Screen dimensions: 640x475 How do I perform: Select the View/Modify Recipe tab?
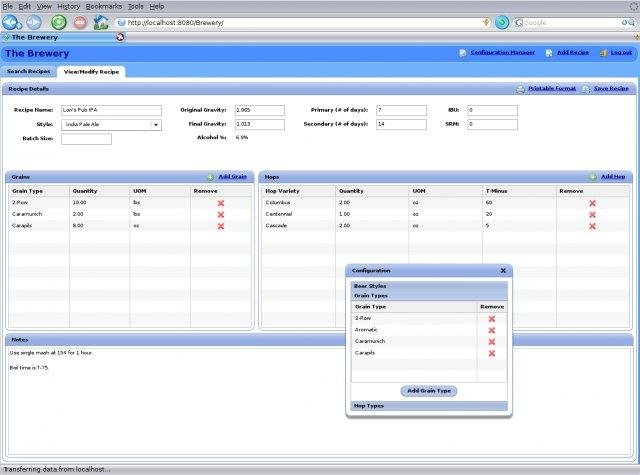pyautogui.click(x=91, y=71)
